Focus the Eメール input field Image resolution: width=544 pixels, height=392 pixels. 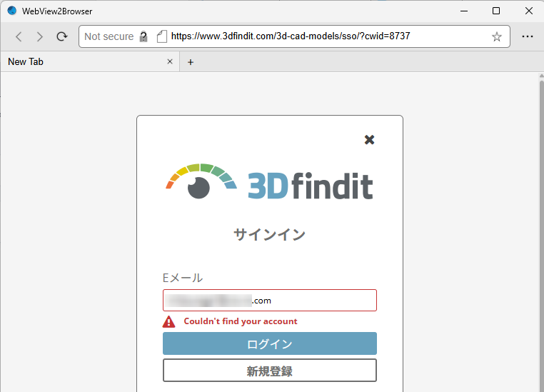269,301
